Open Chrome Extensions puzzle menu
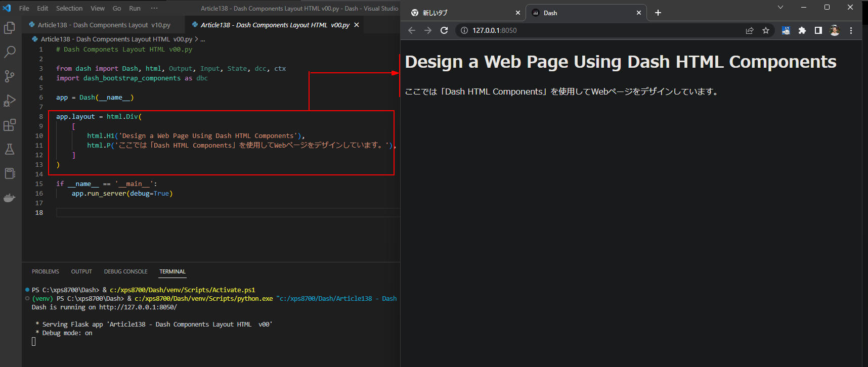868x367 pixels. point(802,30)
